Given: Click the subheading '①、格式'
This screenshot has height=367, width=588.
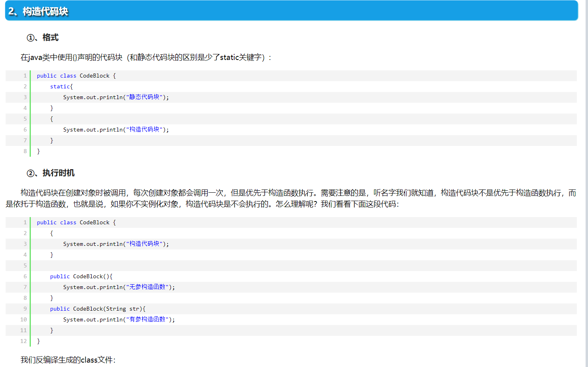Looking at the screenshot, I should (42, 38).
